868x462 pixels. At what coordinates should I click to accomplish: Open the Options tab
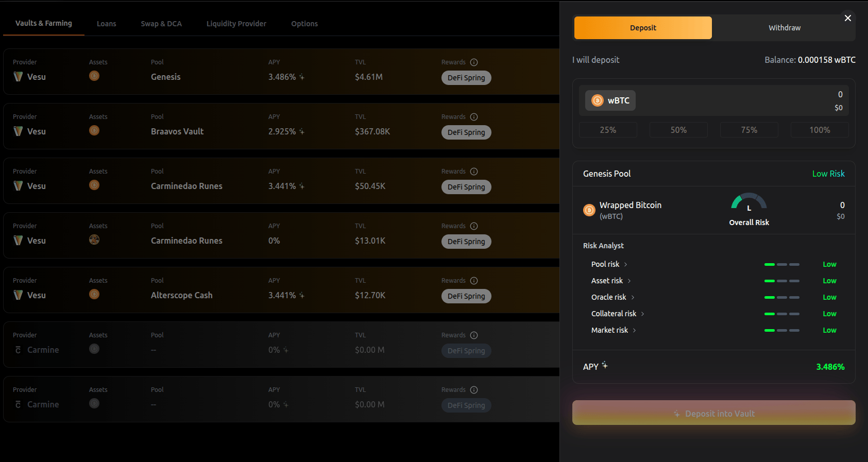(304, 24)
